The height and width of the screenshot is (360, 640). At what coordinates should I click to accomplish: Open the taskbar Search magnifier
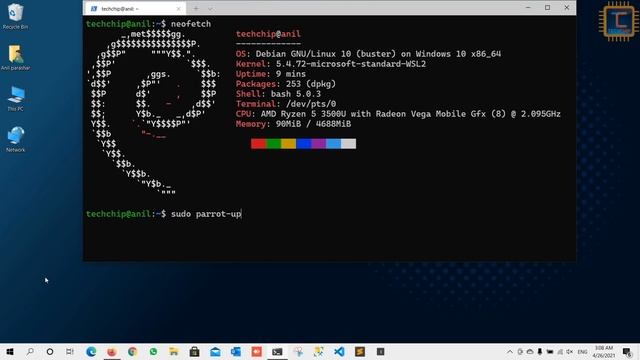(30, 351)
